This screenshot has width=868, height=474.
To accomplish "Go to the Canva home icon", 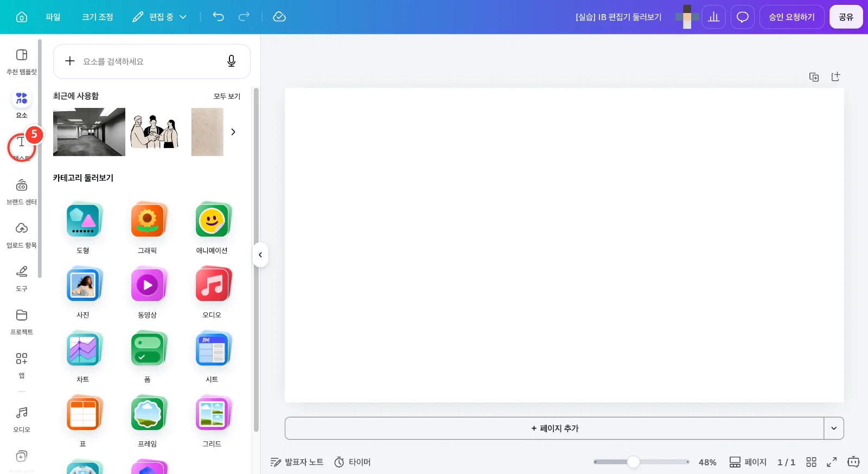I will pos(22,17).
